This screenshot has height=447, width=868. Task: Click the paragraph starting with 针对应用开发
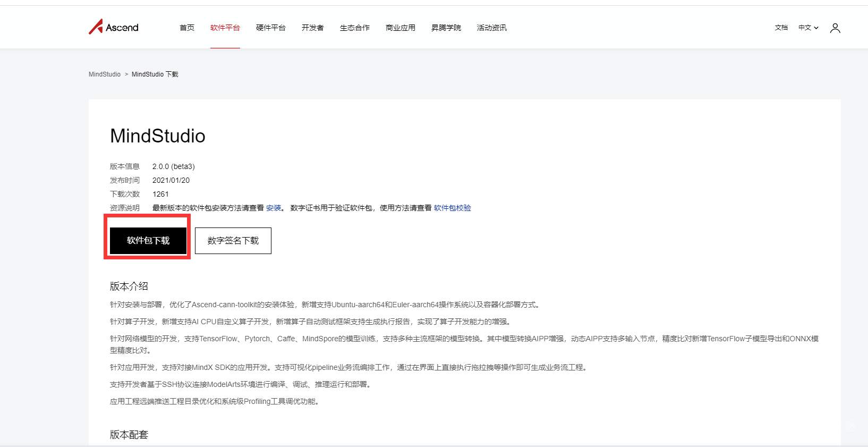(x=349, y=367)
